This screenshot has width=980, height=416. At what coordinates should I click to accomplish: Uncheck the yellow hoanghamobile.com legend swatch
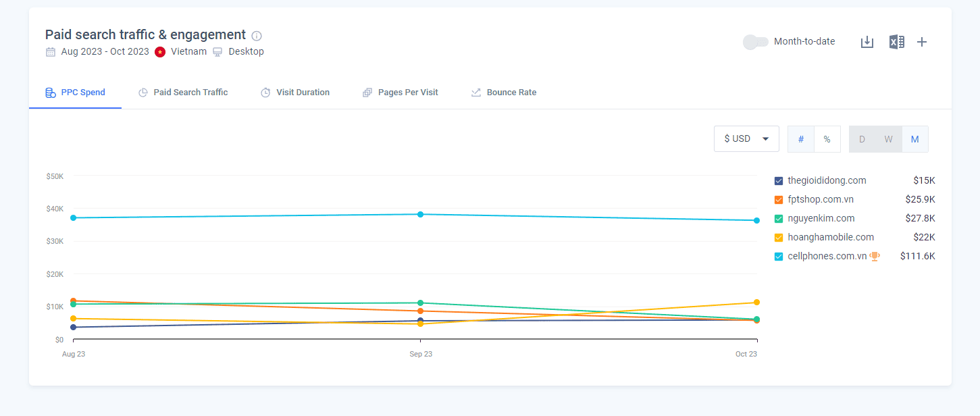779,237
